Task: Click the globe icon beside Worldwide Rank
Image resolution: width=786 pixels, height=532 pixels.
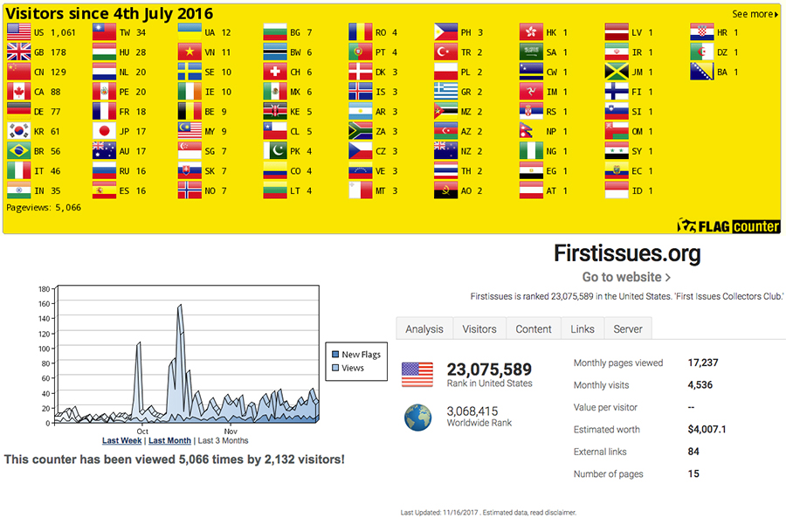Action: tap(417, 418)
